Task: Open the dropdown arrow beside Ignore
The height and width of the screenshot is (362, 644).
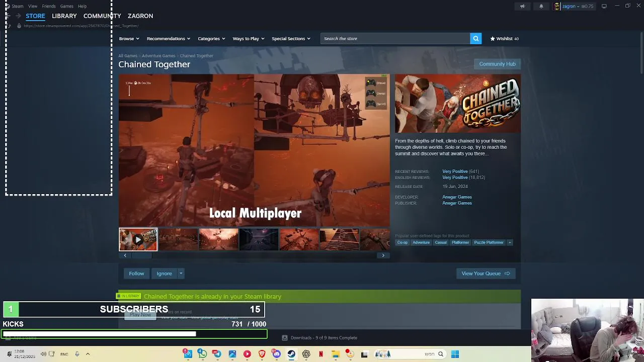Action: 181,274
